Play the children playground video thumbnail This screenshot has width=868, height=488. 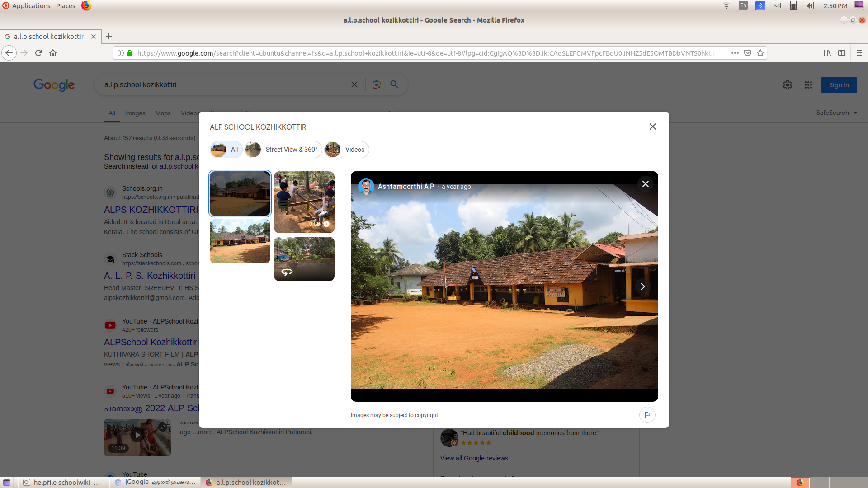point(304,202)
